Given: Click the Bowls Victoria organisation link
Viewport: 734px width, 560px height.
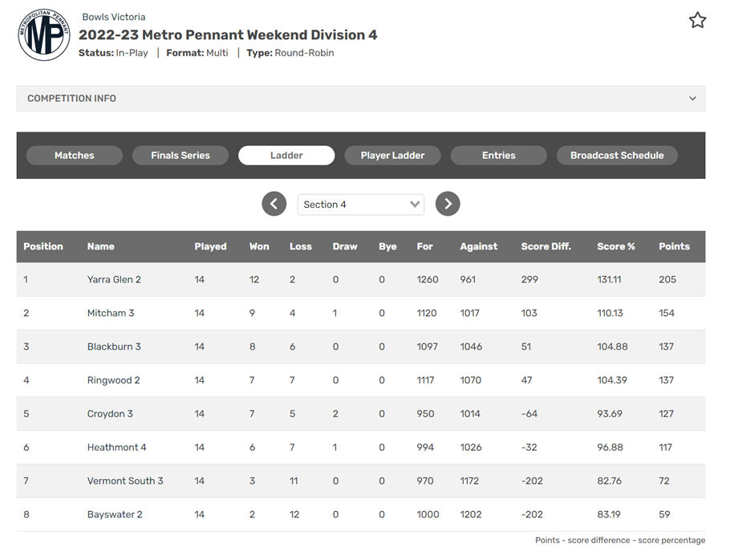Looking at the screenshot, I should coord(114,17).
